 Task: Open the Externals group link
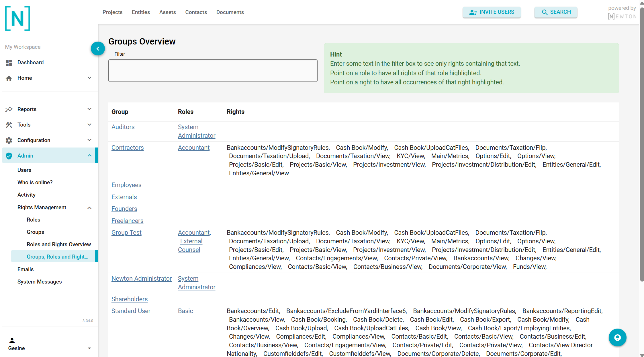125,197
